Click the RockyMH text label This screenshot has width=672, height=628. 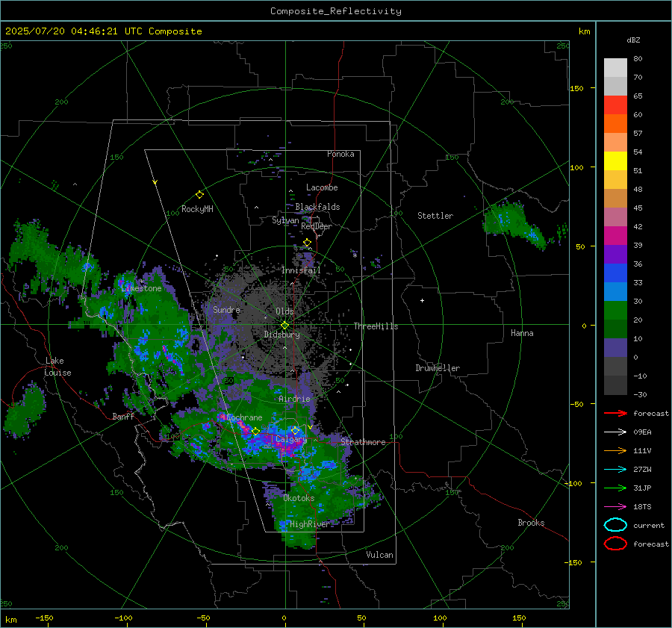click(x=197, y=209)
